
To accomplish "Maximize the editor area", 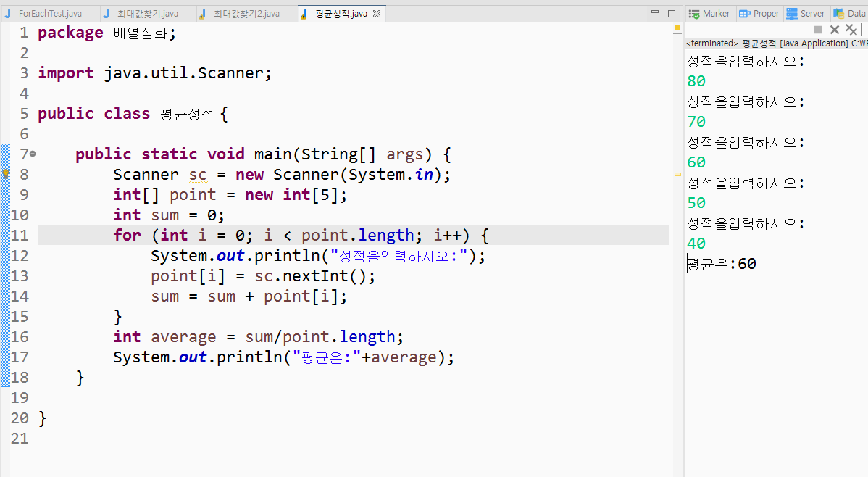I will click(x=672, y=13).
